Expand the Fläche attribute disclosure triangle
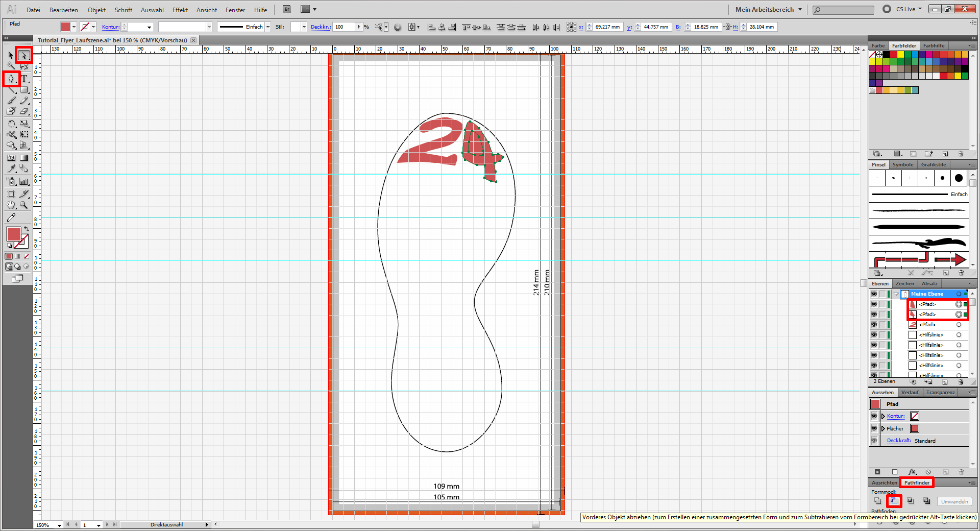The image size is (980, 531). pos(883,429)
